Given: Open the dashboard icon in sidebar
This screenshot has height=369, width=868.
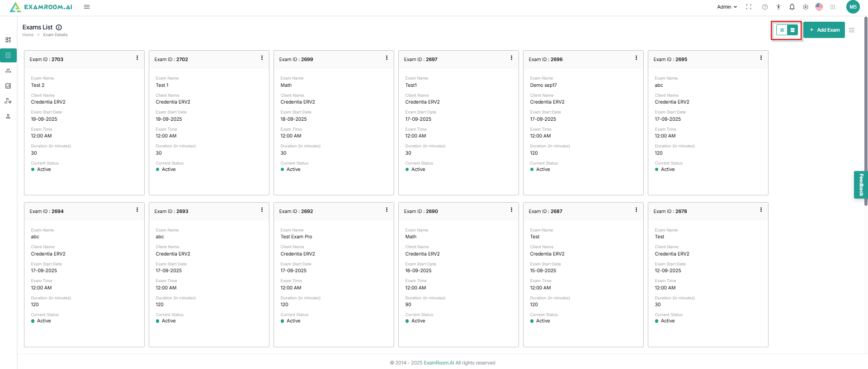Looking at the screenshot, I should [8, 40].
